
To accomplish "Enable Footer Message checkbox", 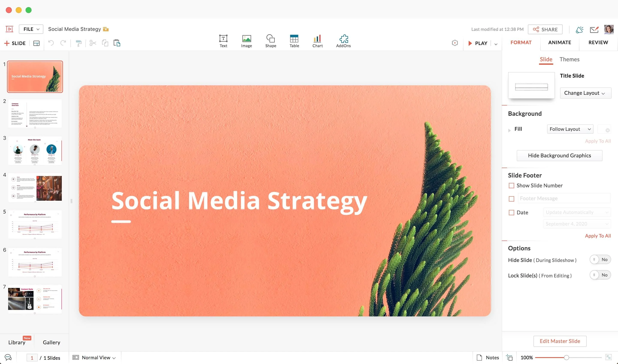I will click(x=511, y=199).
